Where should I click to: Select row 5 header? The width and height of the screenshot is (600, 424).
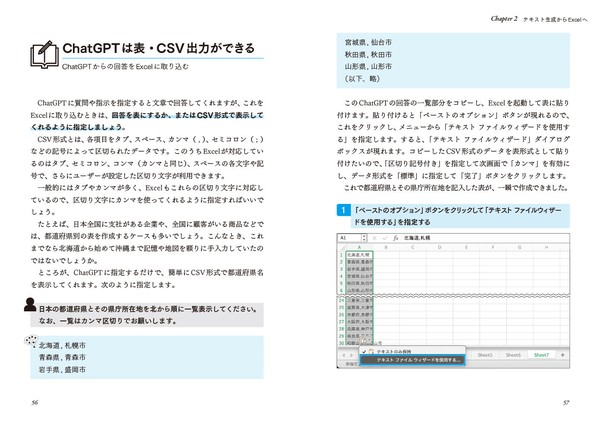coord(341,283)
